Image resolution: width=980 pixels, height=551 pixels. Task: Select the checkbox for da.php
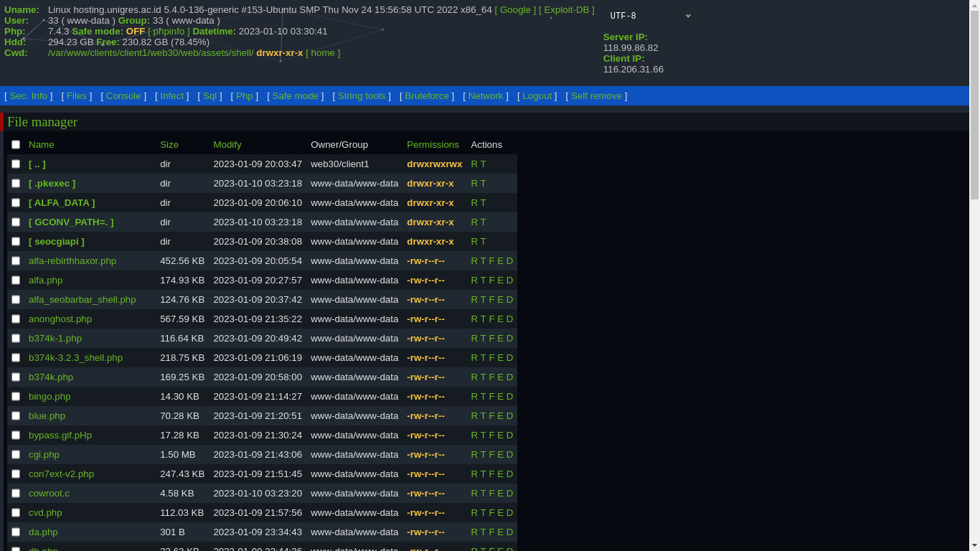16,532
